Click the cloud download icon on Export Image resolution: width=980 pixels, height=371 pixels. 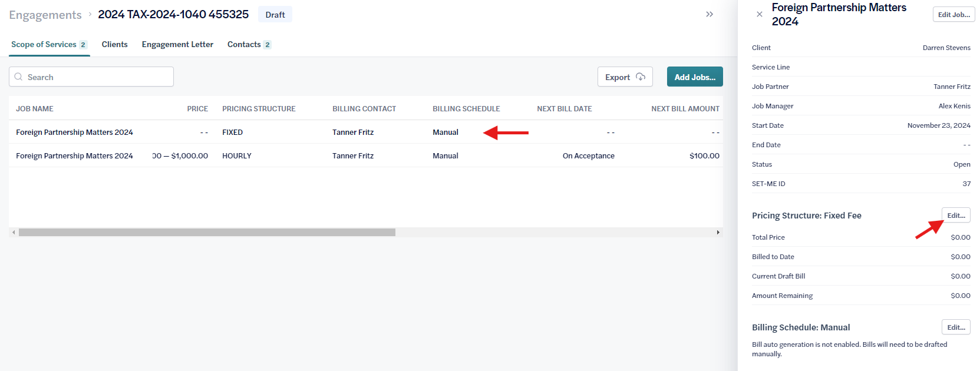(641, 77)
